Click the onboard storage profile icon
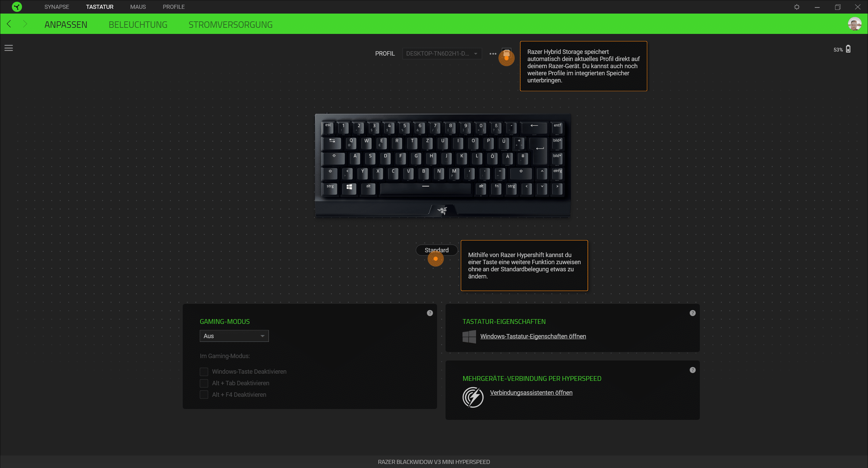868x468 pixels. tap(506, 53)
